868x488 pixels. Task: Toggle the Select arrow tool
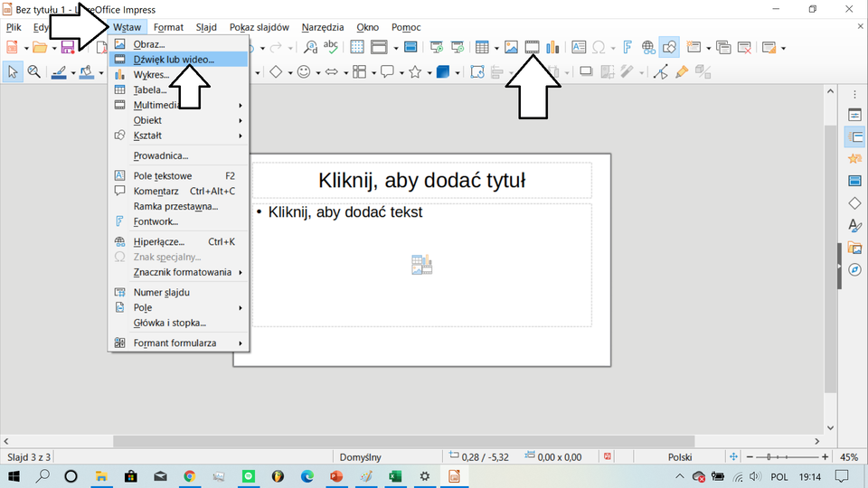click(13, 72)
